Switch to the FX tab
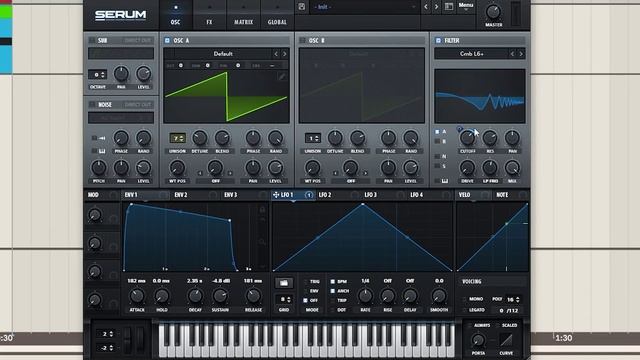The height and width of the screenshot is (360, 640). tap(209, 16)
